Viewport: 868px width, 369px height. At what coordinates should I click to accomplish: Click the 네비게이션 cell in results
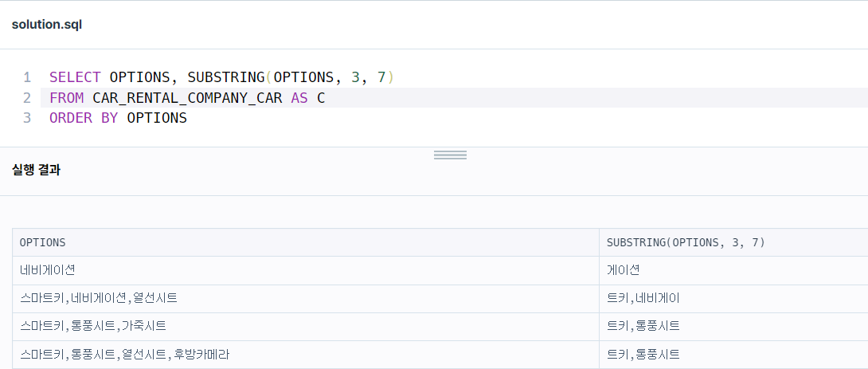point(306,270)
